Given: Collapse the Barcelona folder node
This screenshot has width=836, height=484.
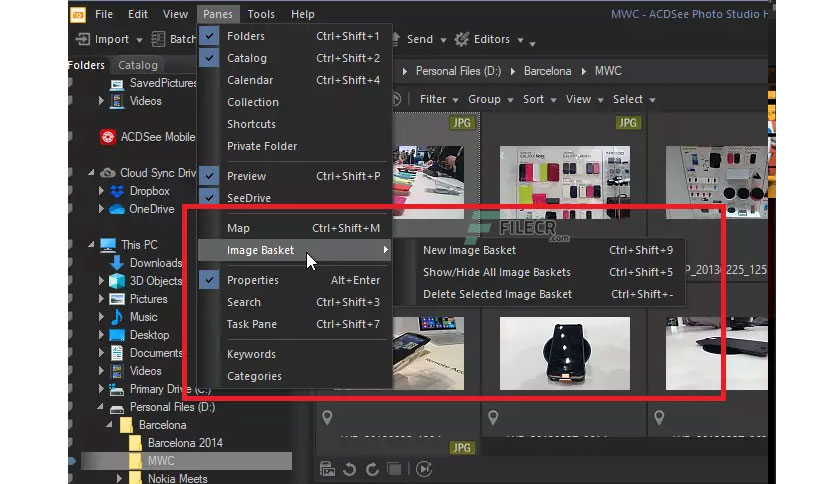Looking at the screenshot, I should [x=109, y=425].
